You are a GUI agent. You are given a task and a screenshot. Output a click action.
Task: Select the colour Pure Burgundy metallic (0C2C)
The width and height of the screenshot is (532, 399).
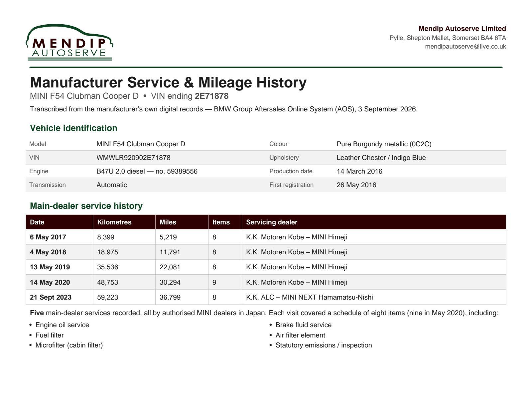384,144
